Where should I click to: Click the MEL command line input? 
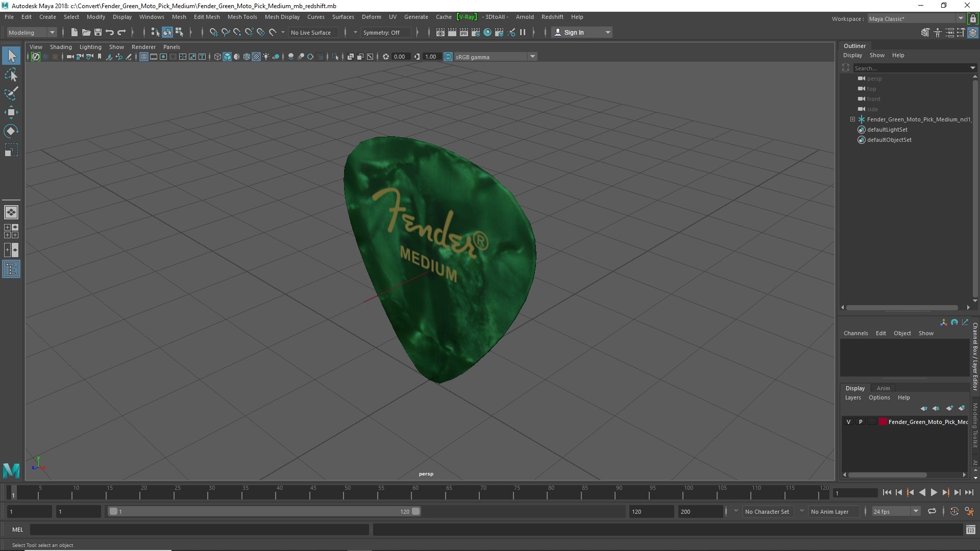pyautogui.click(x=199, y=530)
